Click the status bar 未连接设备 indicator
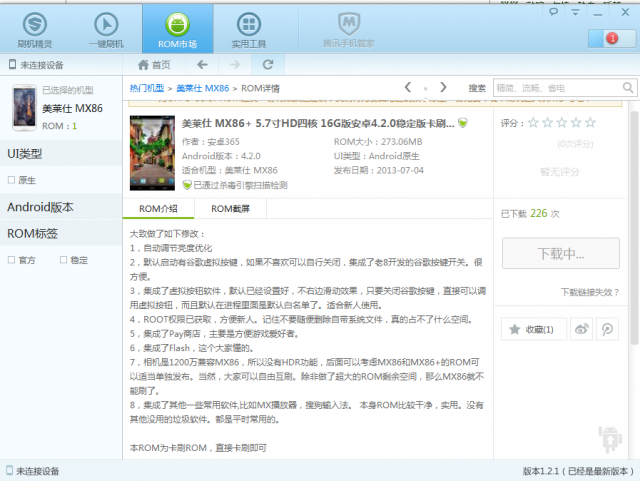The width and height of the screenshot is (640, 481). (33, 471)
